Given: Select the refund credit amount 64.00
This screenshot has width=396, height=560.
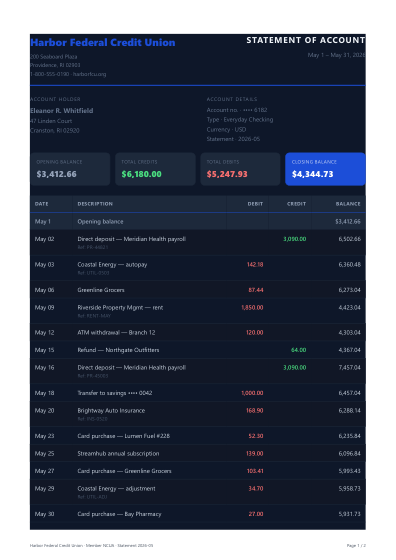Looking at the screenshot, I should click(x=299, y=350).
